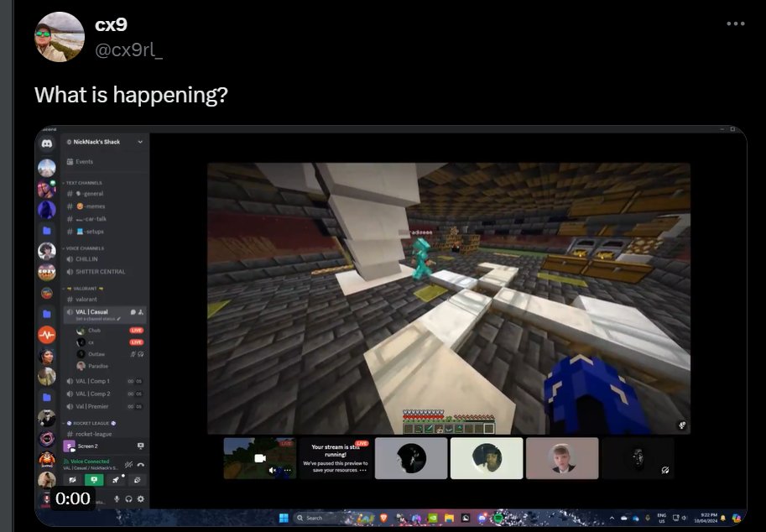The width and height of the screenshot is (766, 532).
Task: Open the @cx9rl_ handle link
Action: click(128, 50)
